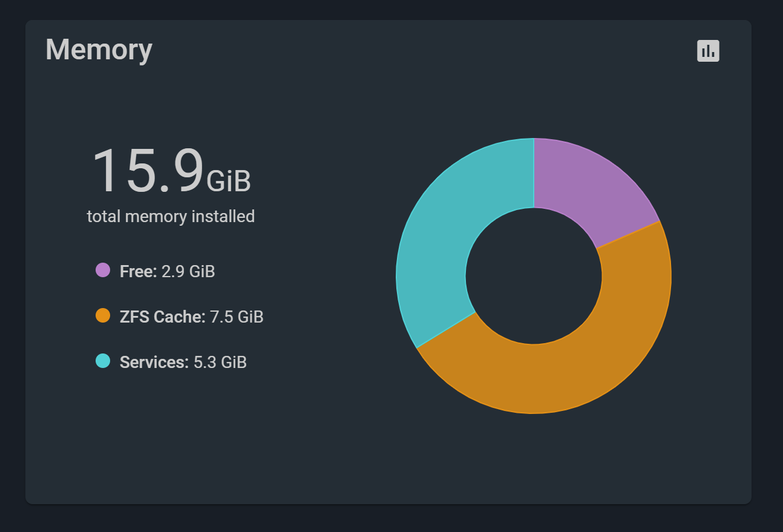Open memory reports via bar chart icon
Screen dimensions: 783x532
(708, 51)
